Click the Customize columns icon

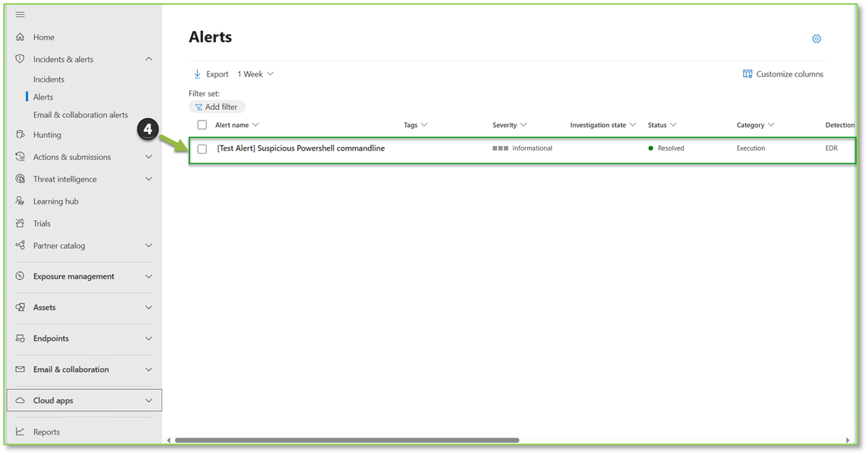click(x=746, y=73)
